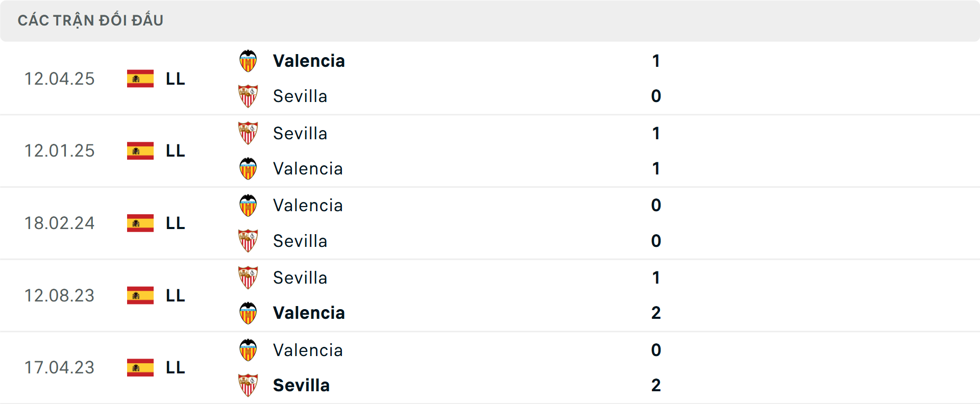Image resolution: width=980 pixels, height=404 pixels.
Task: Select the Spain flag beside the 18.02.24 date
Action: [x=140, y=223]
